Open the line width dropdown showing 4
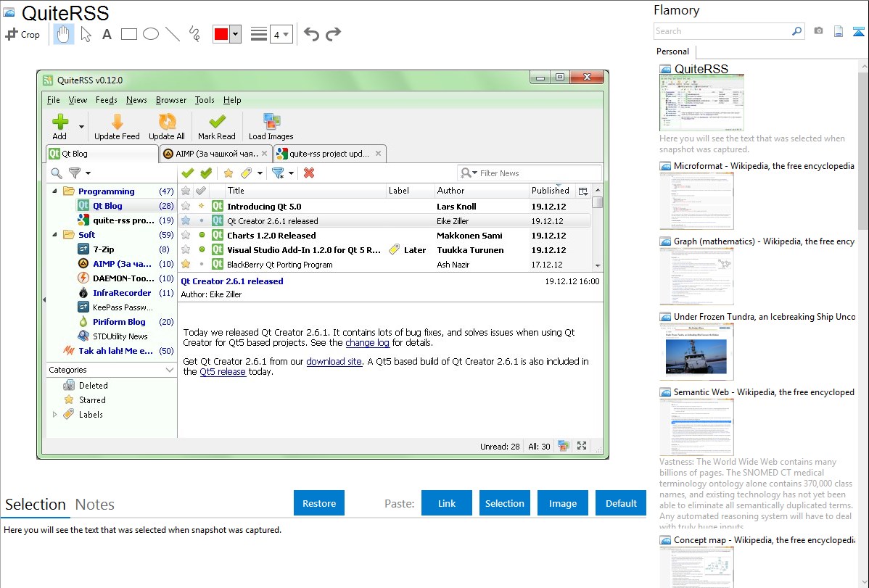This screenshot has height=588, width=869. (x=281, y=34)
